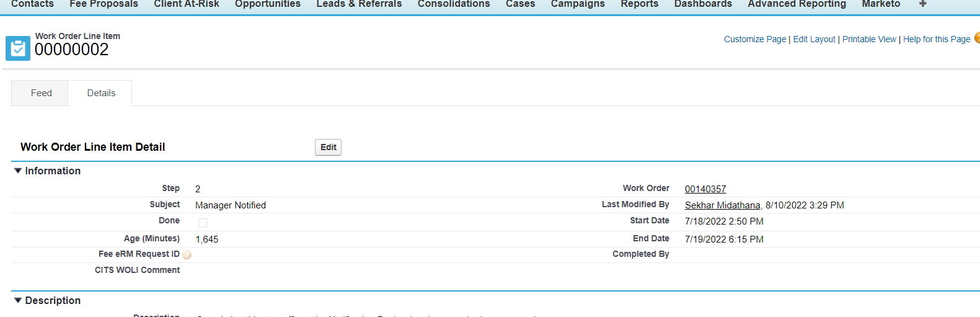Viewport: 980px width, 317px height.
Task: Open the Client At-Risk tab
Action: point(187,4)
